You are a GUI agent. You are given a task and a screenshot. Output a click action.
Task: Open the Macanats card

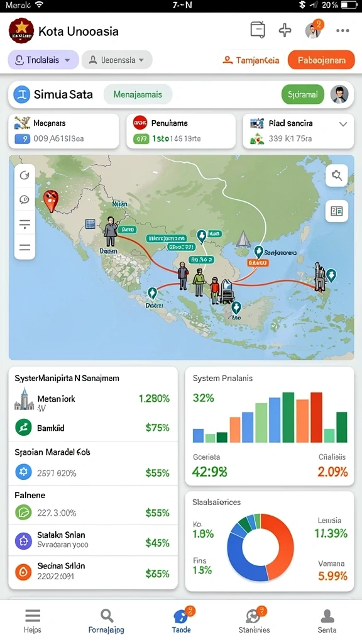point(63,131)
